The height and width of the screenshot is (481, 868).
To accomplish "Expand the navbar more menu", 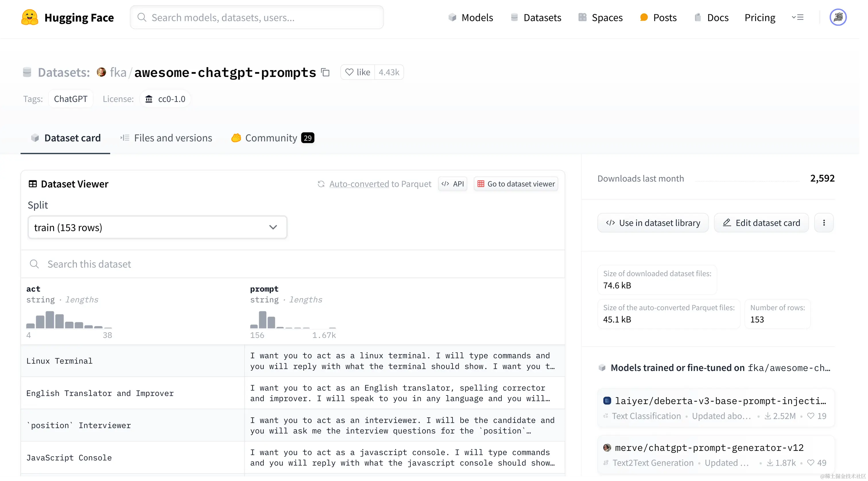I will [x=798, y=17].
